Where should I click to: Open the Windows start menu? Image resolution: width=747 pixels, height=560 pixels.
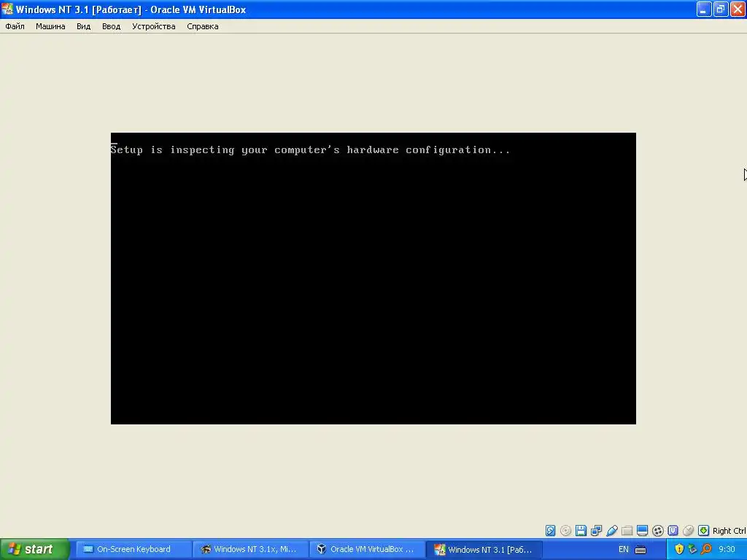point(34,549)
